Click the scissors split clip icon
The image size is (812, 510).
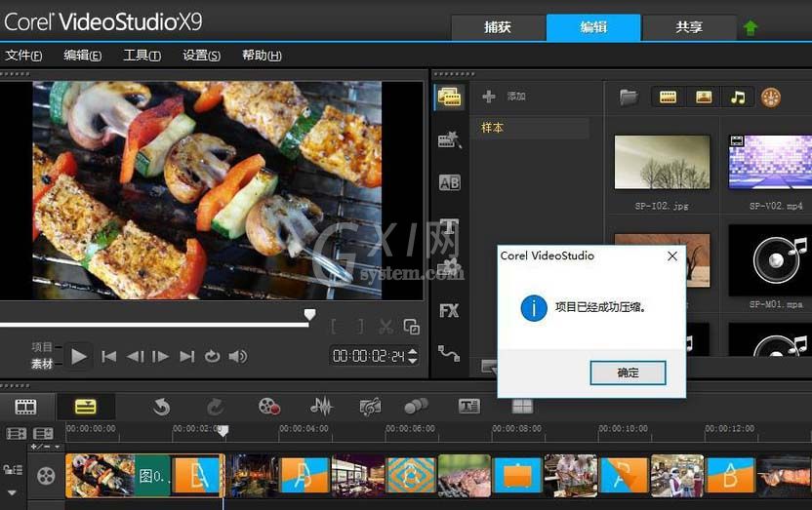click(386, 327)
